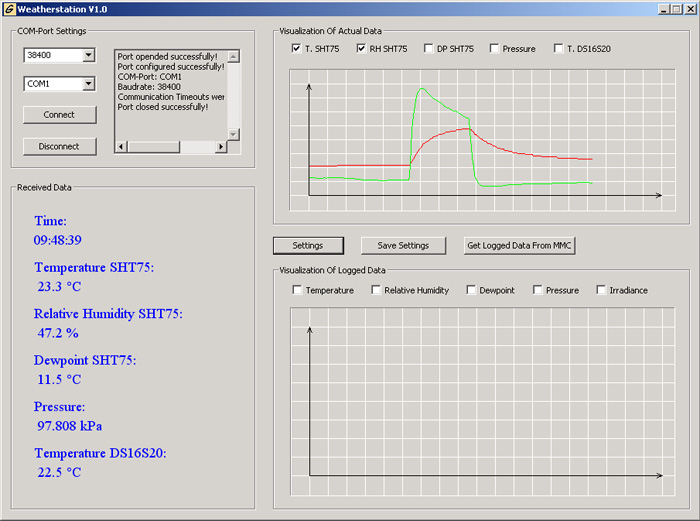Enable Temperature in logged data
The image size is (700, 521).
(297, 290)
